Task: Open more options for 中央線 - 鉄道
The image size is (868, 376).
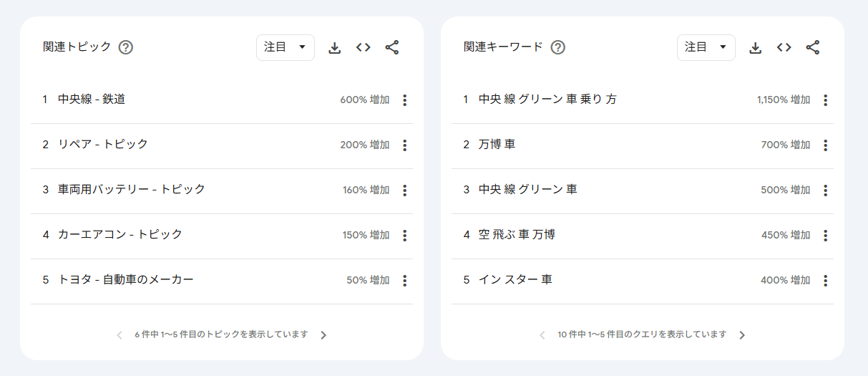Action: point(404,100)
